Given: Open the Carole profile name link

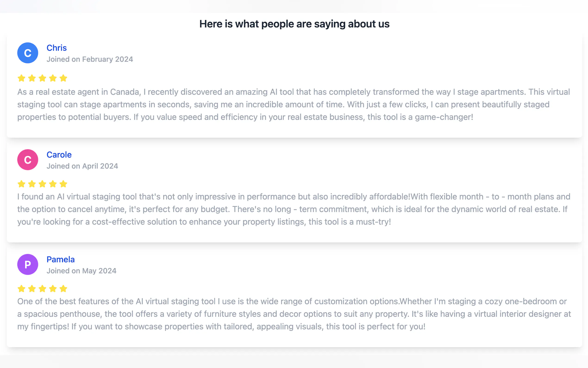Looking at the screenshot, I should click(x=59, y=155).
